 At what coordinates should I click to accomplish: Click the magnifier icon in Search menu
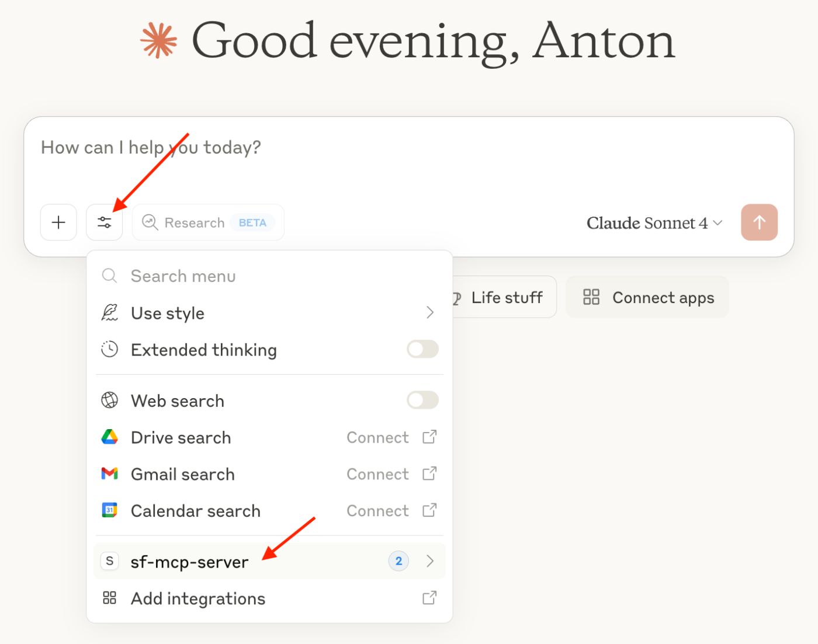tap(110, 276)
